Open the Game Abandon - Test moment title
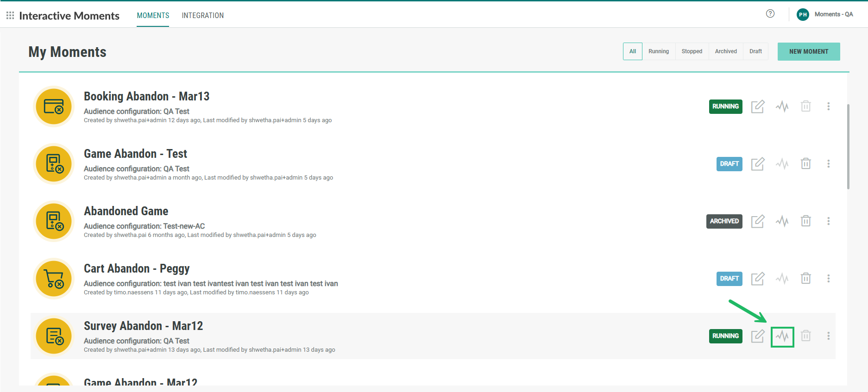The height and width of the screenshot is (392, 868). [135, 154]
